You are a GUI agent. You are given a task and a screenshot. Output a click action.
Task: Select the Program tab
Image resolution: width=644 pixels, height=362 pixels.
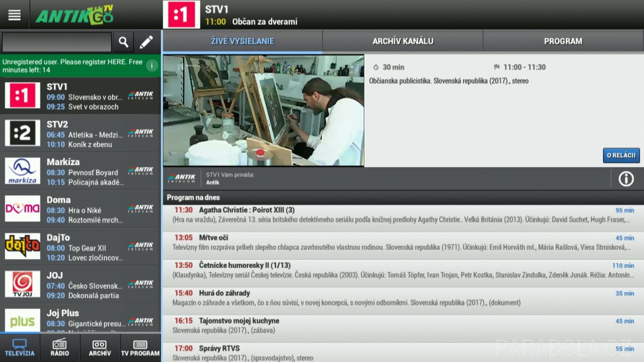coord(563,42)
